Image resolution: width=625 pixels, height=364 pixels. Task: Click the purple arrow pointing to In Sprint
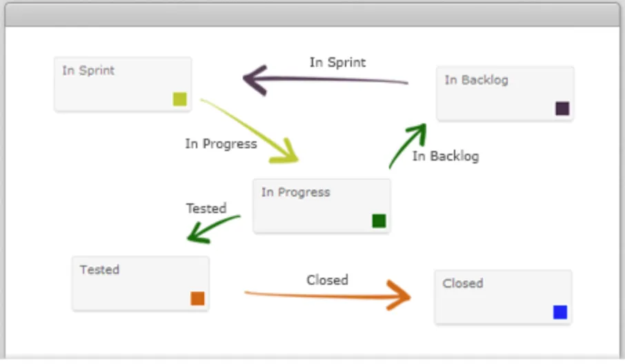(324, 79)
